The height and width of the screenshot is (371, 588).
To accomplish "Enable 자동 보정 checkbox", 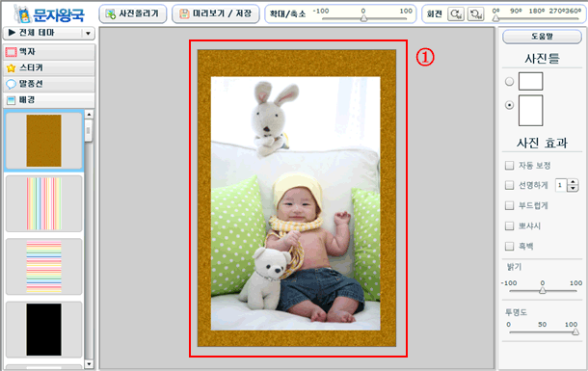I will coord(509,166).
